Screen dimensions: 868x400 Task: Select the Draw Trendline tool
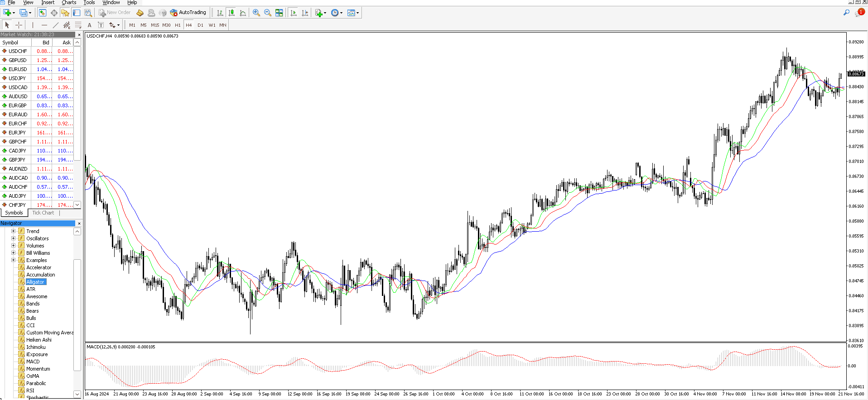tap(55, 25)
